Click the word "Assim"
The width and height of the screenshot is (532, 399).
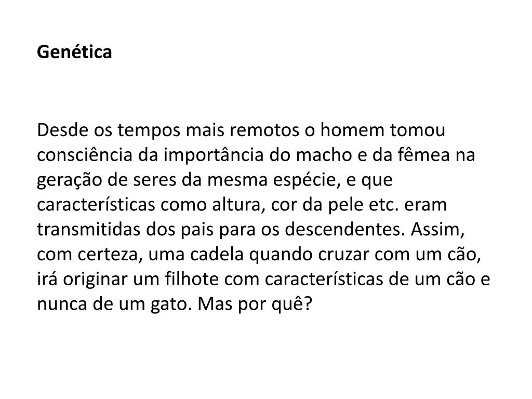click(x=434, y=230)
